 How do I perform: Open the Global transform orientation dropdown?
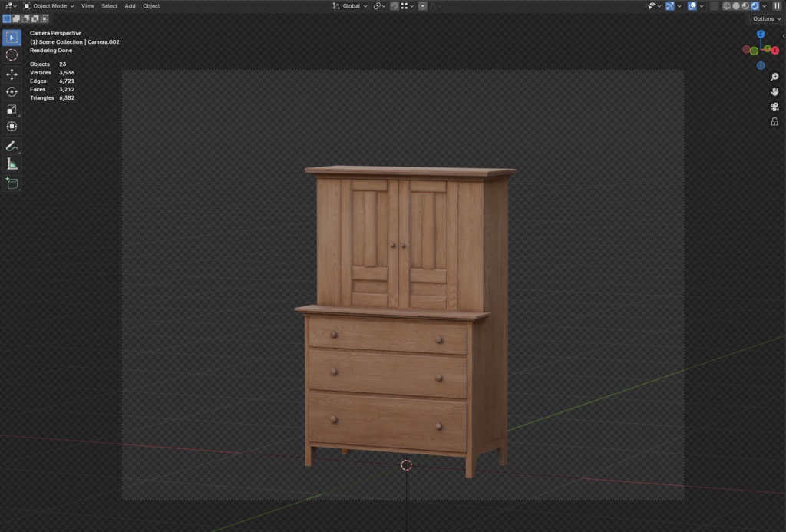(x=350, y=5)
